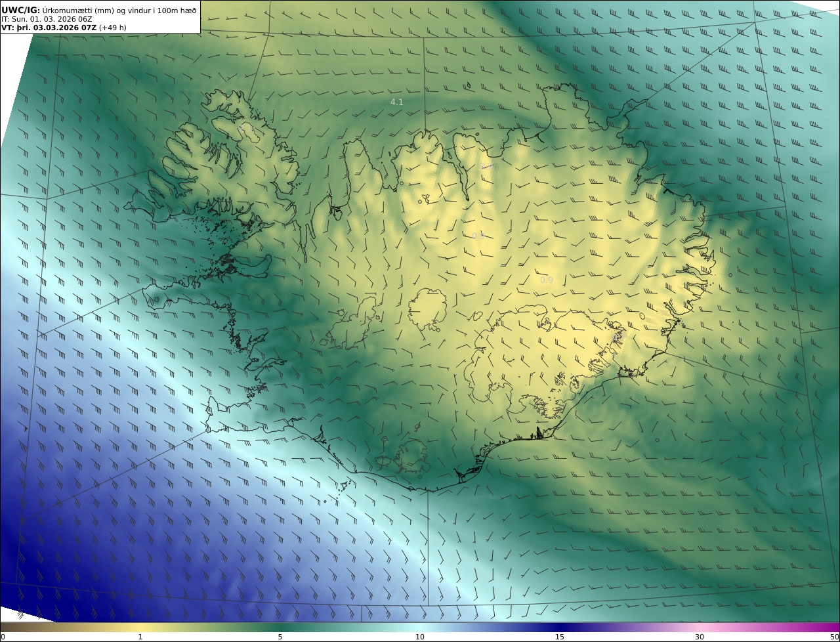Click the colorbar tick label "50"

[834, 637]
